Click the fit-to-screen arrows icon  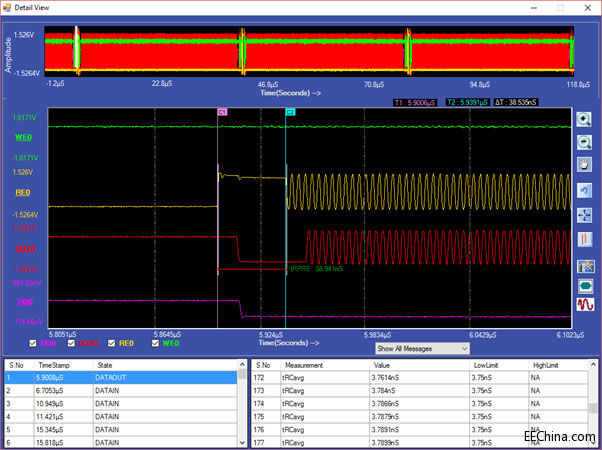click(x=585, y=214)
